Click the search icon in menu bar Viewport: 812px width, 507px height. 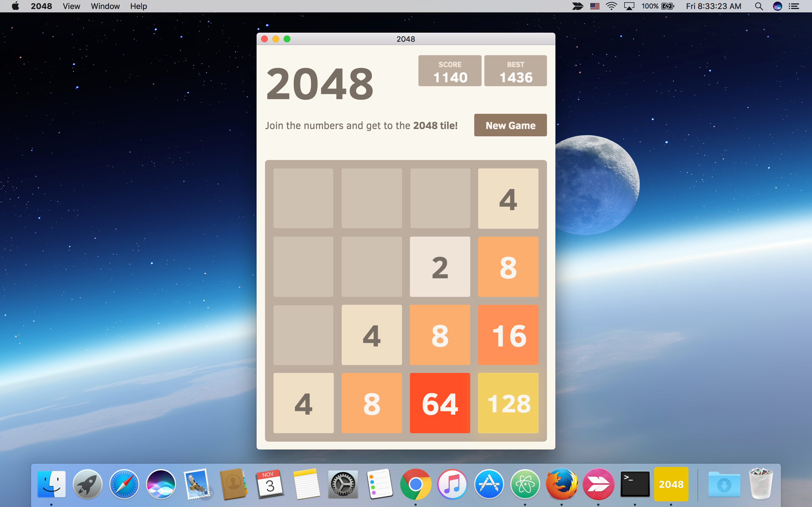[759, 6]
